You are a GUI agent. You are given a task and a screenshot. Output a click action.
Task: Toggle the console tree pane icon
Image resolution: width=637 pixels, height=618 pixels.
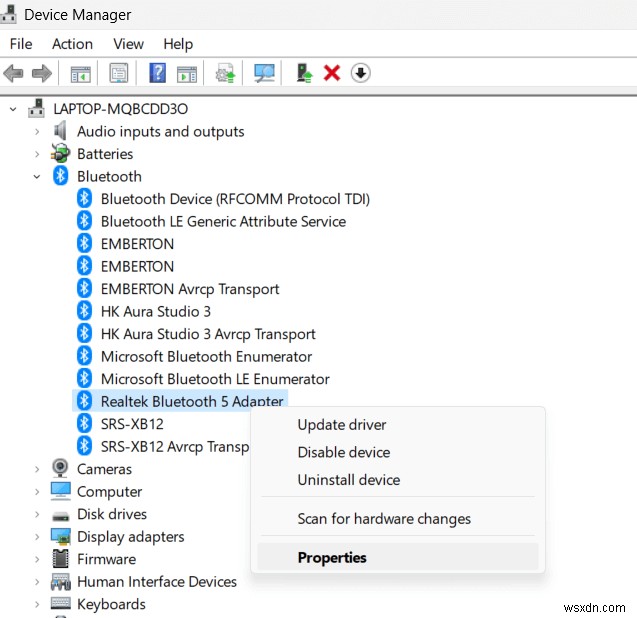click(x=80, y=74)
